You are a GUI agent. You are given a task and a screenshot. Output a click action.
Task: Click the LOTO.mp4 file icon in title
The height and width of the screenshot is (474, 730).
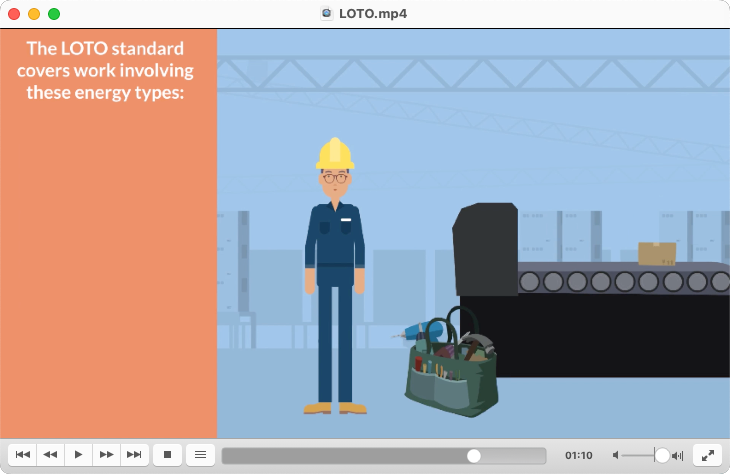[327, 13]
